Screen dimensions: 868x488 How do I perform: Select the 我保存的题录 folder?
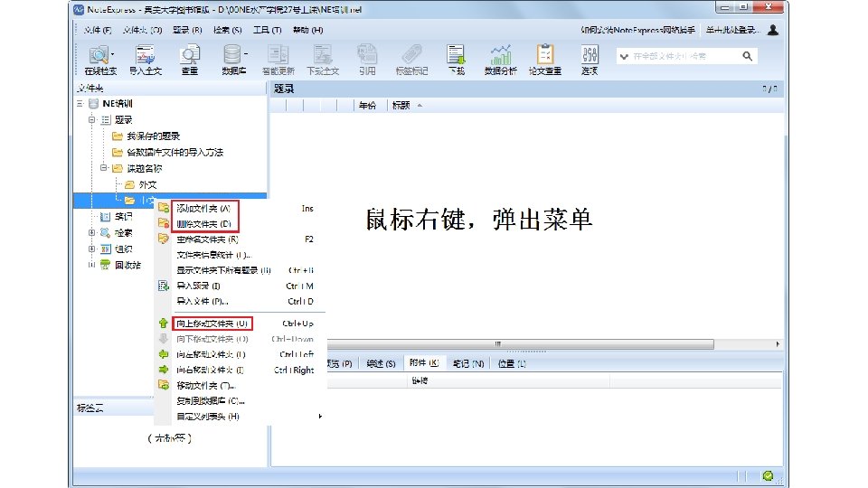(x=154, y=136)
